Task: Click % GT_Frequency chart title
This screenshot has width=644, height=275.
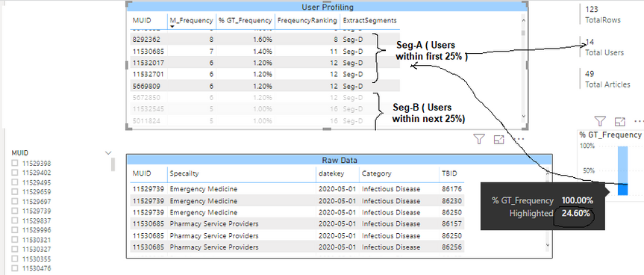Action: 610,135
